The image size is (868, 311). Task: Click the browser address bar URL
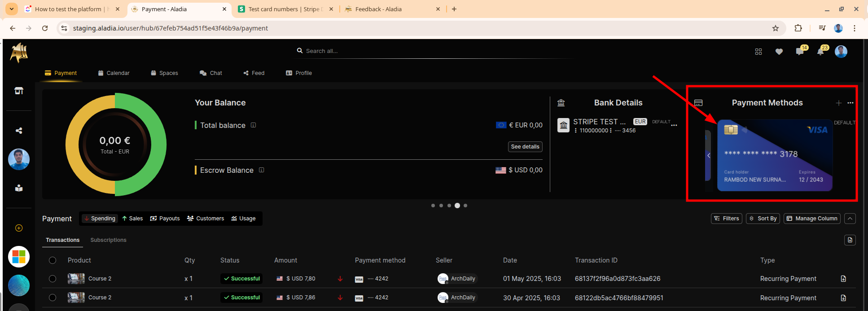tap(171, 28)
